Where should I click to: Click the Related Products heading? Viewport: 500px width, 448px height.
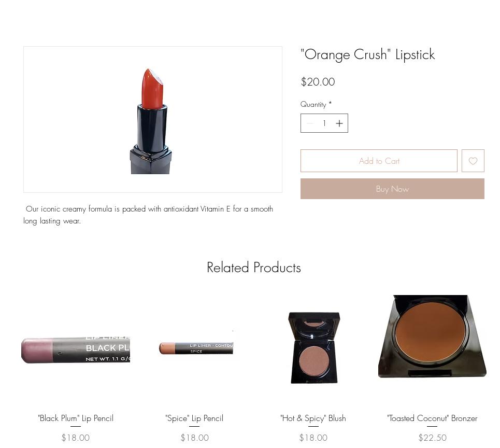254,268
